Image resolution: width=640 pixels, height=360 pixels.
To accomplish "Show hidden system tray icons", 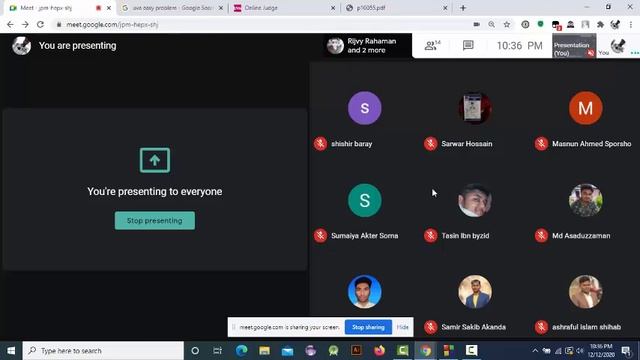I will [x=535, y=351].
